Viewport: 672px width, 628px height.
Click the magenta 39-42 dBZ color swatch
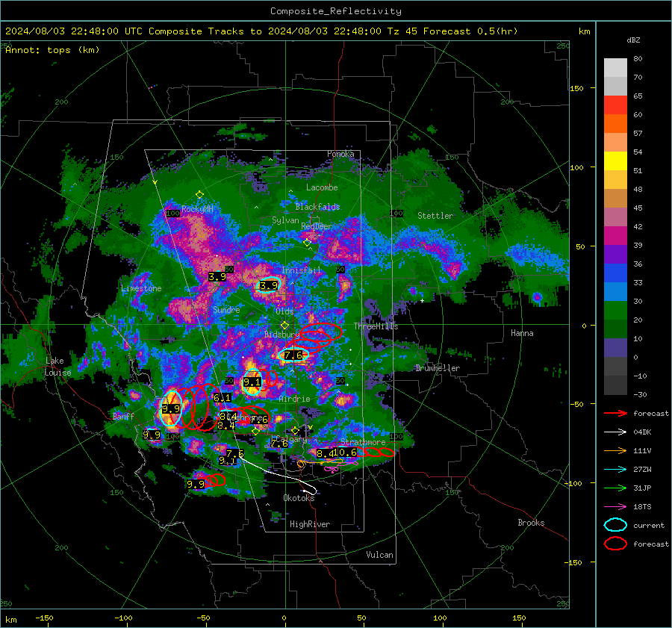coord(615,236)
